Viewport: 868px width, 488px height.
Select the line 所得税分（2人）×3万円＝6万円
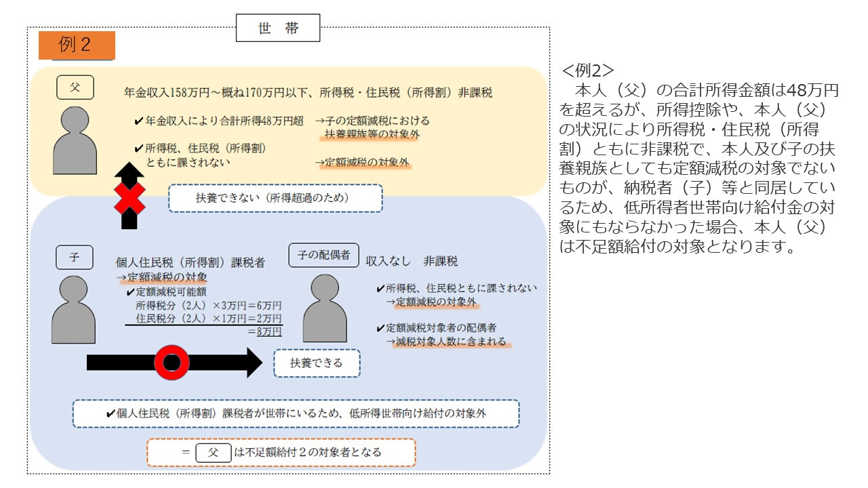pos(209,306)
